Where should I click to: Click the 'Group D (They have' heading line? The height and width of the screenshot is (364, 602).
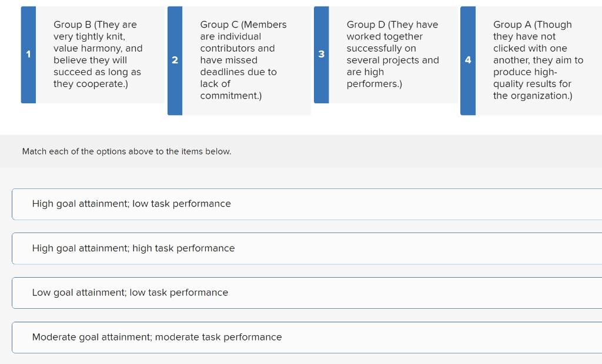click(x=392, y=25)
